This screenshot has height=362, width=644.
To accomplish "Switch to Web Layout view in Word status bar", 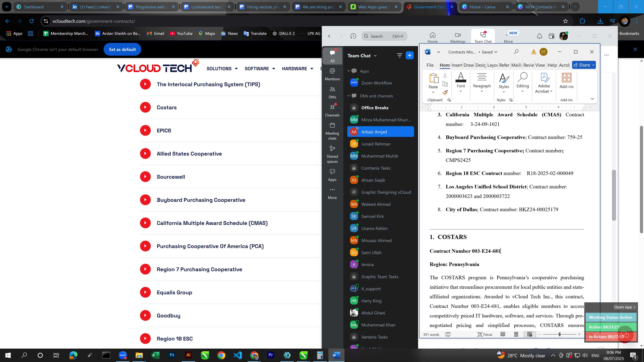I will click(529, 334).
